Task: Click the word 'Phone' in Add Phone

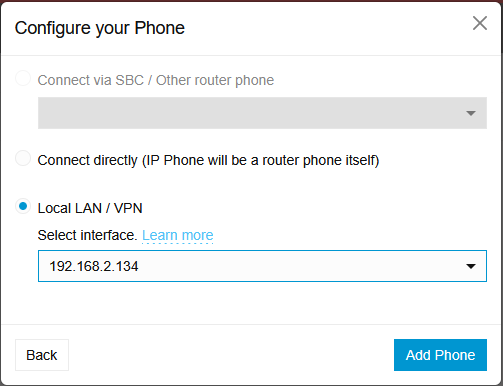Action: click(x=455, y=355)
